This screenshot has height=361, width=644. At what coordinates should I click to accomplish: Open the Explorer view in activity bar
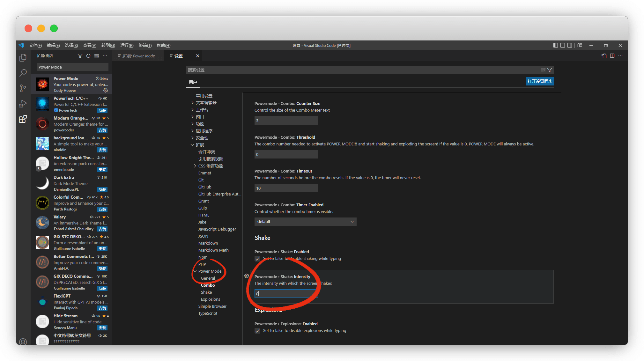pos(23,58)
